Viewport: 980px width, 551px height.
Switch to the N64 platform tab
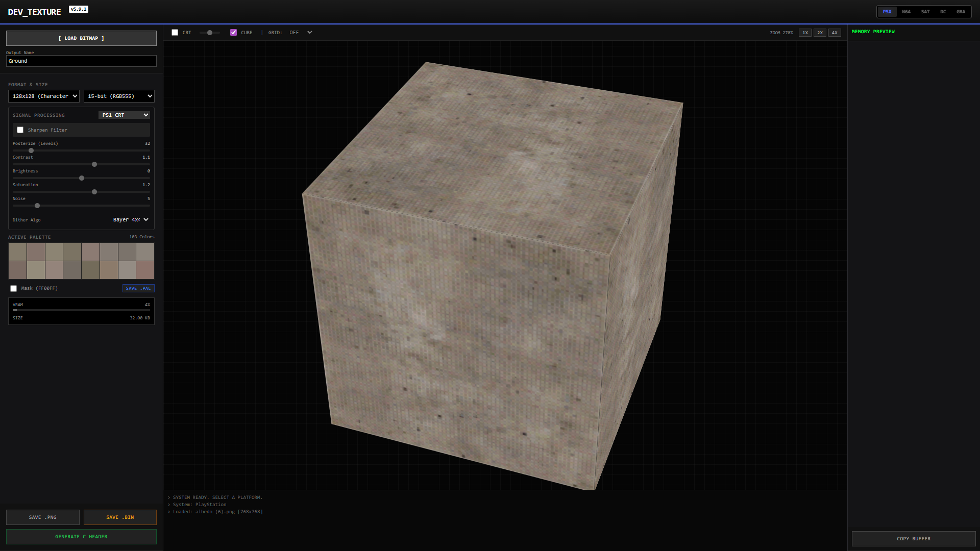(x=906, y=12)
